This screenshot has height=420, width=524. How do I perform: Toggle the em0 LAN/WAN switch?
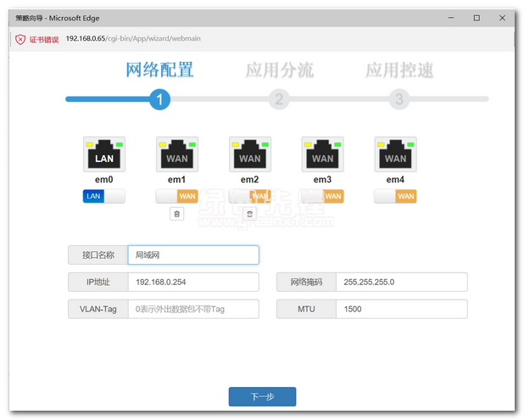[x=104, y=196]
